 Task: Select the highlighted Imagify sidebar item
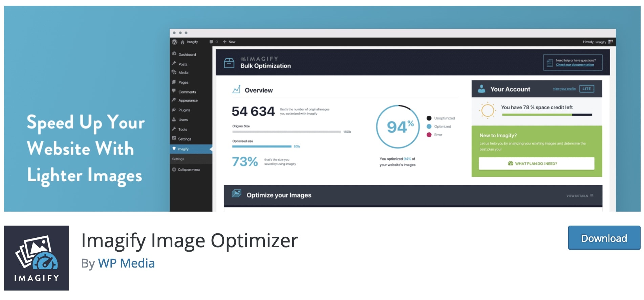[191, 149]
